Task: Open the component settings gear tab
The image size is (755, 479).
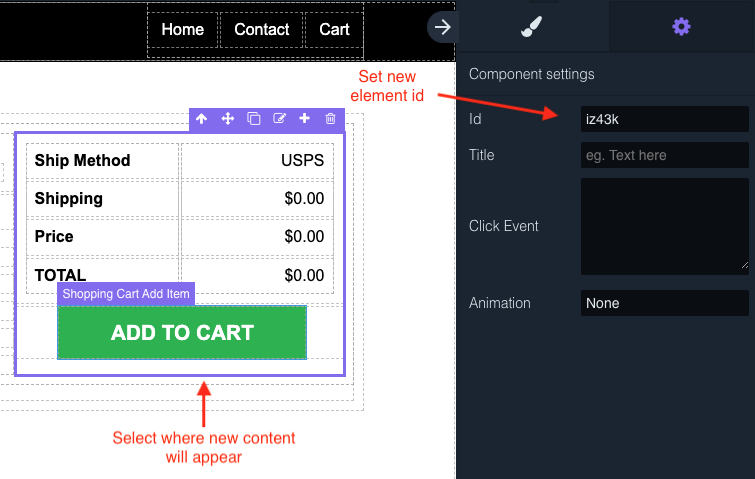Action: [x=681, y=27]
